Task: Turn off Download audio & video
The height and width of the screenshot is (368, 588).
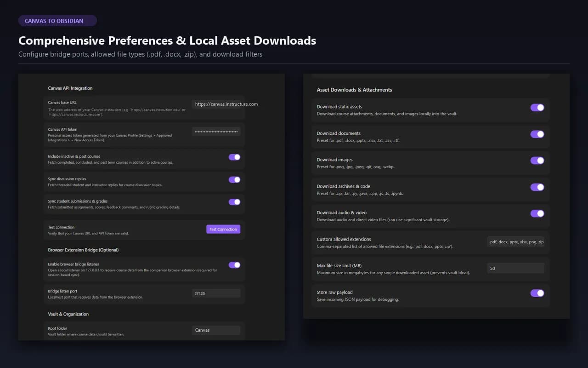Action: click(x=537, y=213)
